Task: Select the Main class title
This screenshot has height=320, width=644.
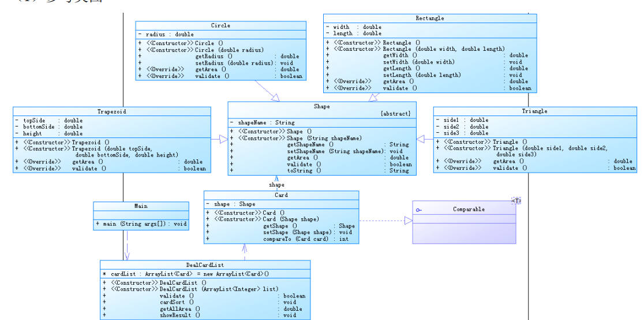Action: 141,206
